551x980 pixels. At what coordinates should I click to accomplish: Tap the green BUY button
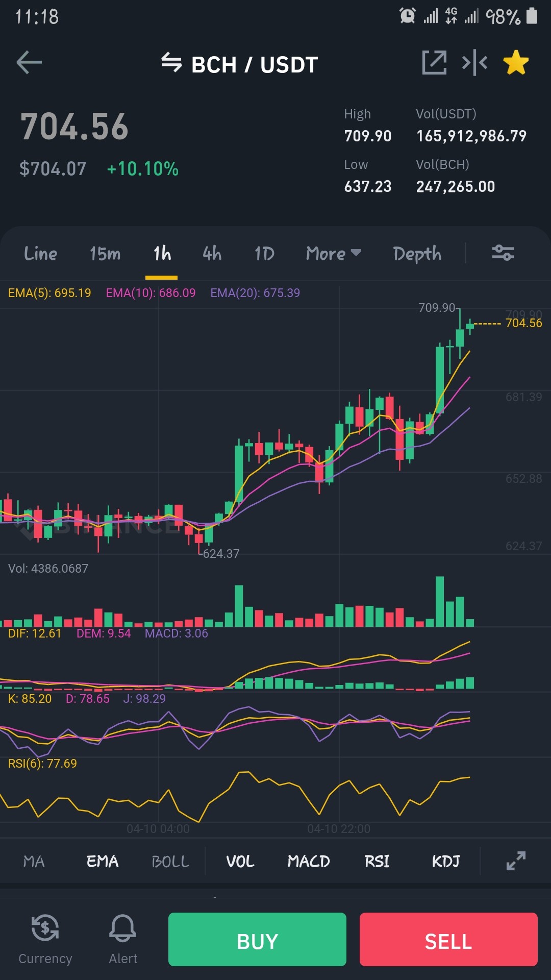click(x=257, y=939)
